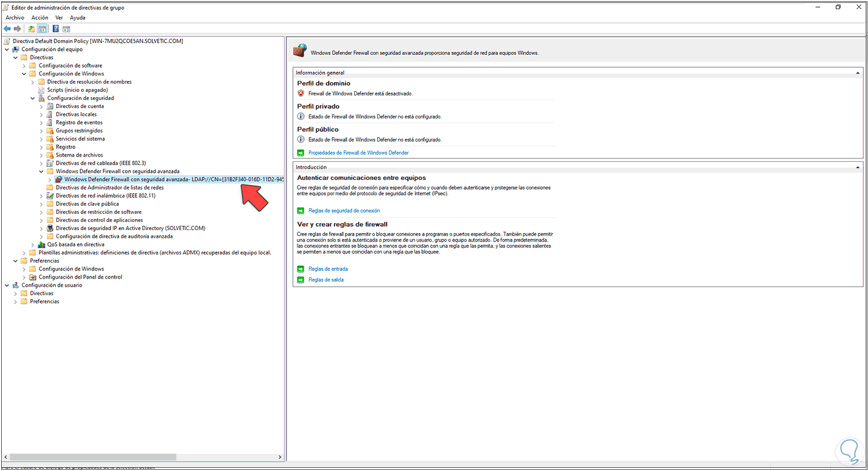868x470 pixels.
Task: Click the Directivas de seguridad IP icon
Action: point(50,228)
